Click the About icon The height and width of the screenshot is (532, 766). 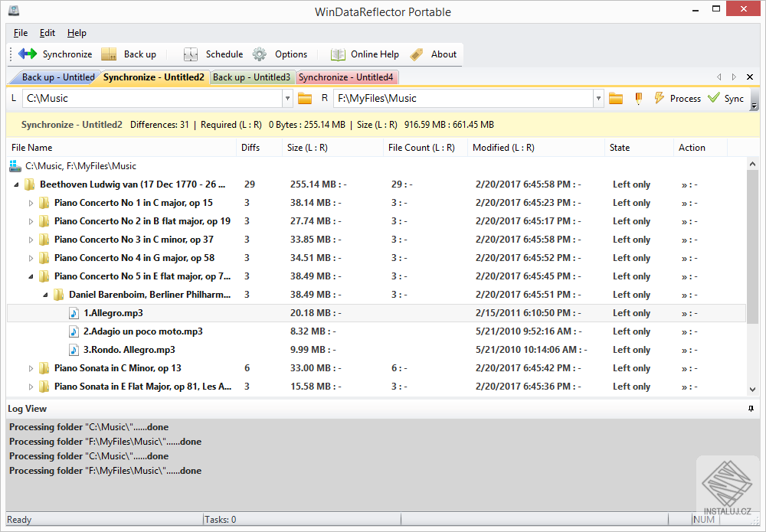pos(417,54)
